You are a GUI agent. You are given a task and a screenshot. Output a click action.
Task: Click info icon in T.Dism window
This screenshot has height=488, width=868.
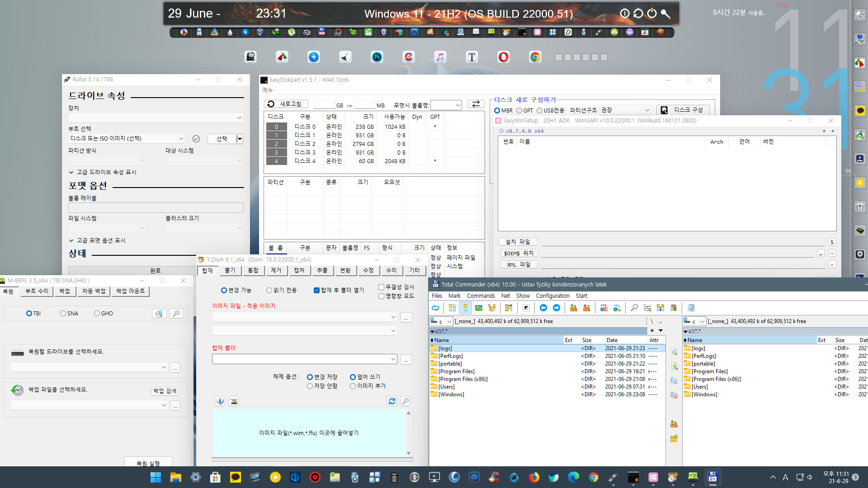pos(220,401)
